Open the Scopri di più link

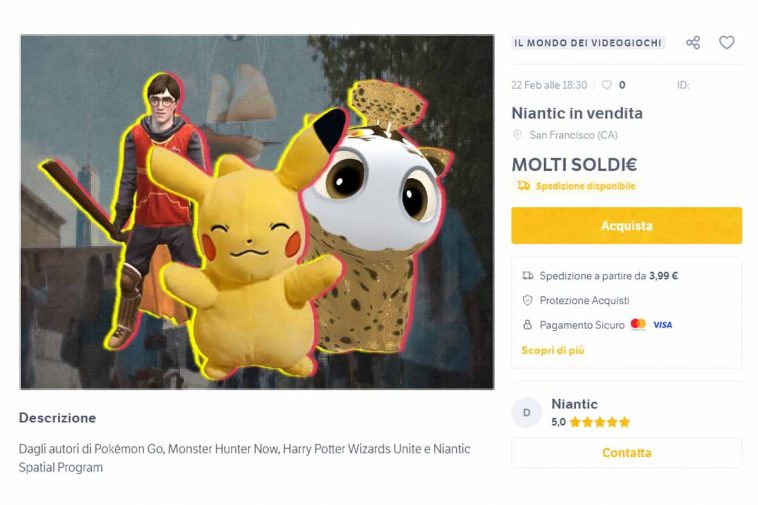pos(553,351)
